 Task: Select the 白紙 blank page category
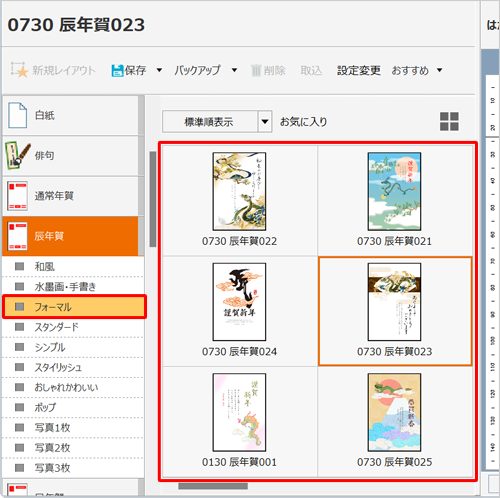pos(70,116)
